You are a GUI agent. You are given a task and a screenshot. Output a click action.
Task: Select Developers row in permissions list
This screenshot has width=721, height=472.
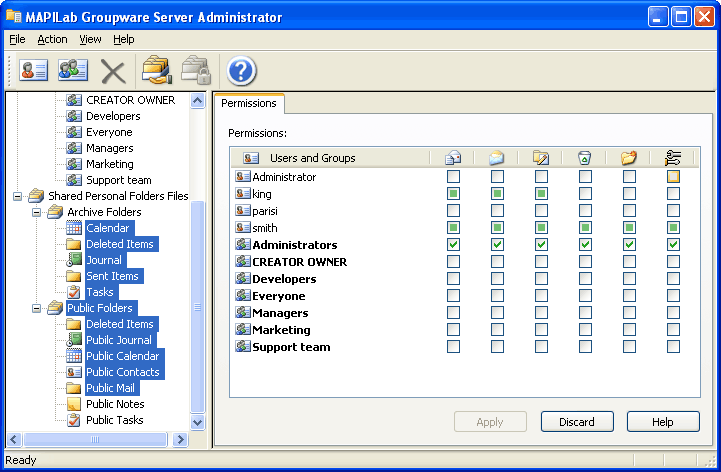point(465,279)
